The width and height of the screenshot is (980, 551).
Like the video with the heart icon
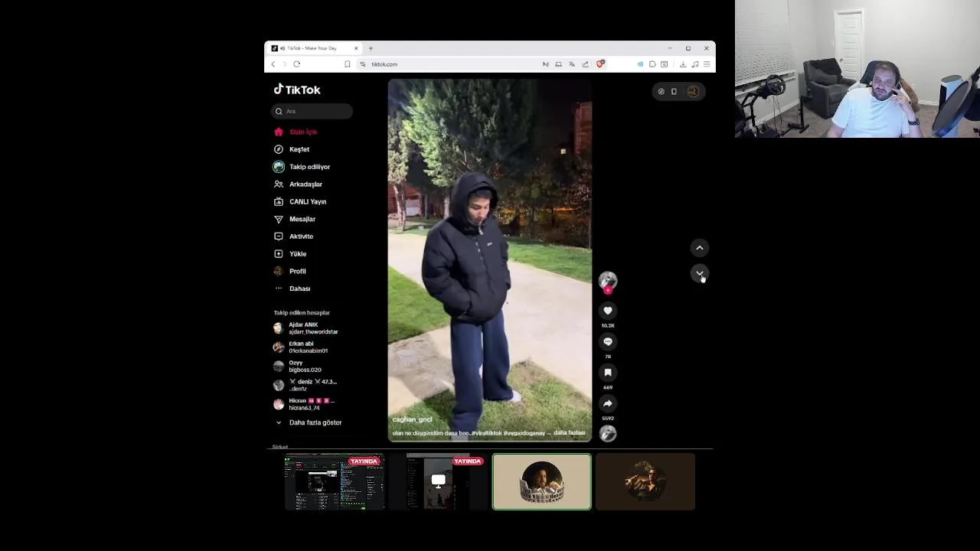(x=608, y=311)
